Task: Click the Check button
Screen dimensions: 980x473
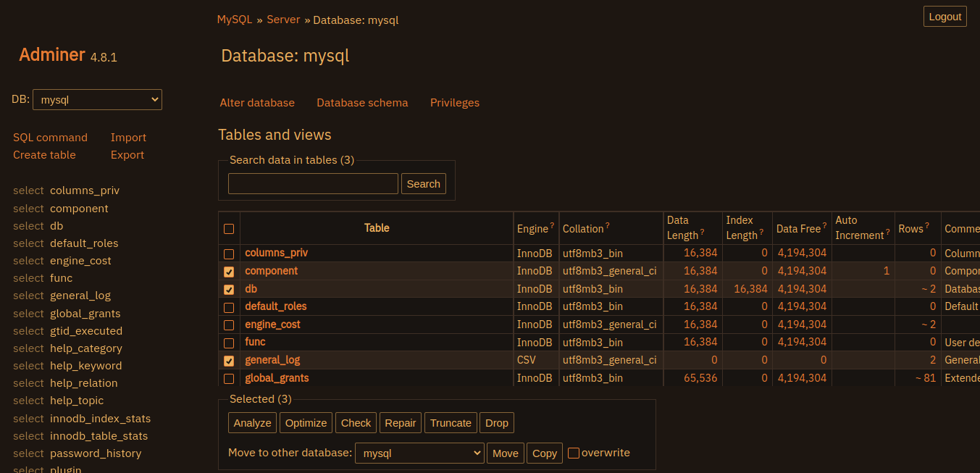Action: point(356,423)
